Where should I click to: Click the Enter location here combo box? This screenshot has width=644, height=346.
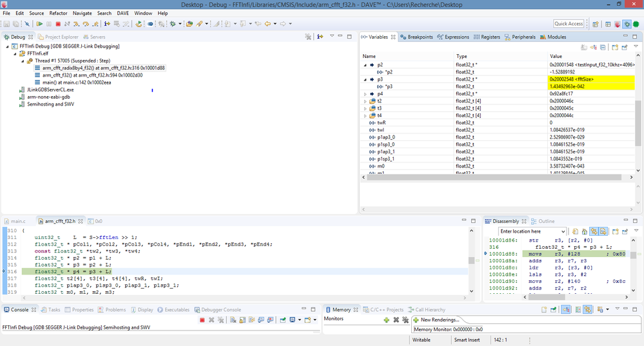(532, 231)
